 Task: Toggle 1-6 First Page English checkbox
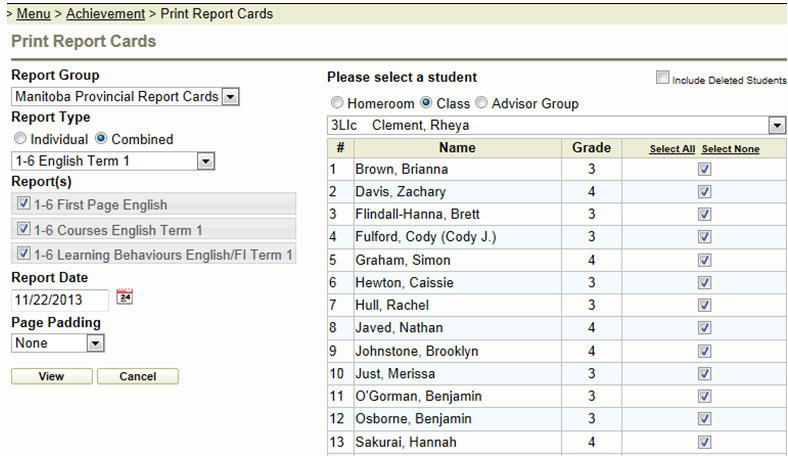24,204
